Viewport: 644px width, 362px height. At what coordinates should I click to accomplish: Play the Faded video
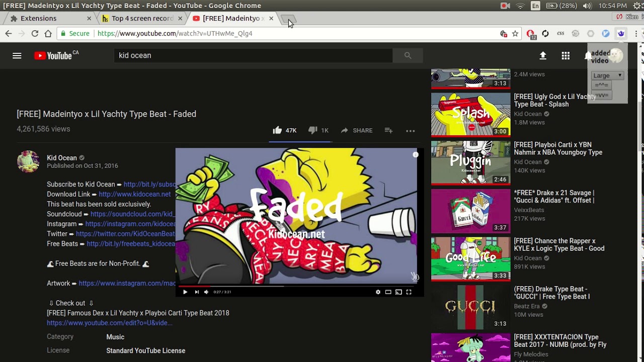pyautogui.click(x=185, y=292)
